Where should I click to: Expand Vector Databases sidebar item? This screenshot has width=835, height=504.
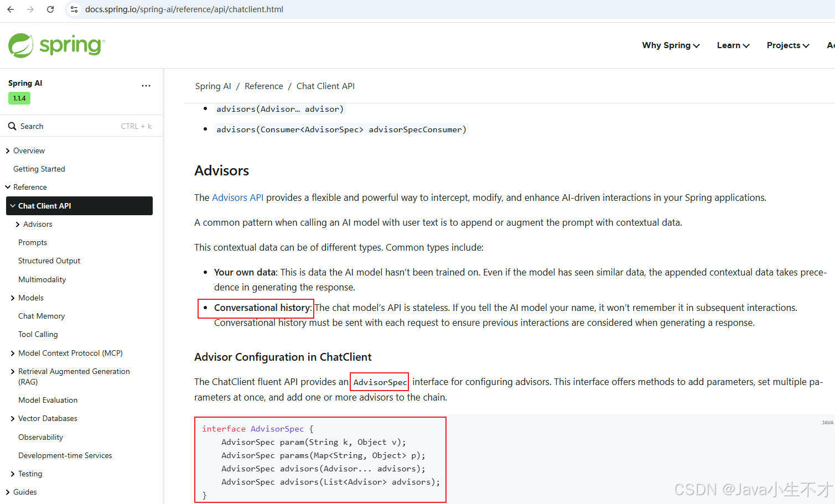(x=13, y=418)
